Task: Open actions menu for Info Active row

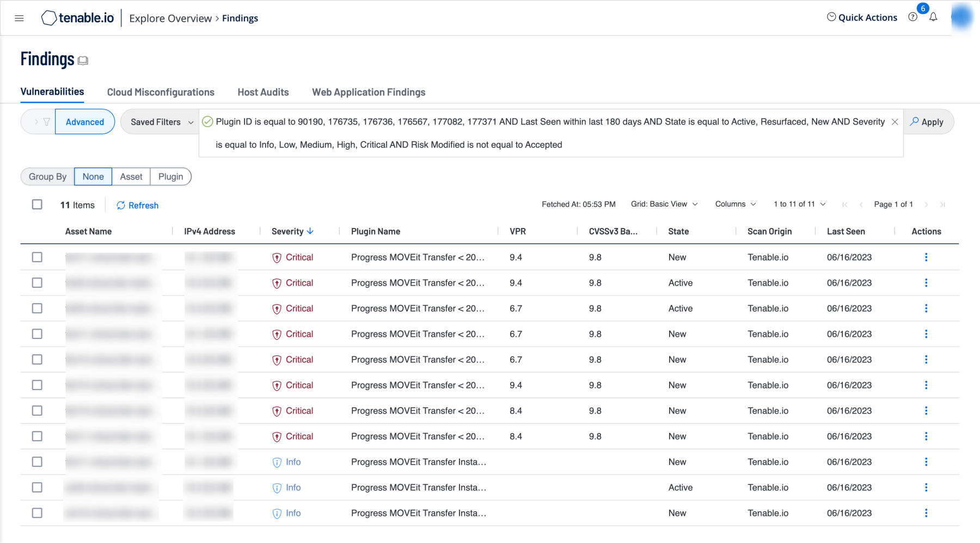Action: (x=926, y=488)
